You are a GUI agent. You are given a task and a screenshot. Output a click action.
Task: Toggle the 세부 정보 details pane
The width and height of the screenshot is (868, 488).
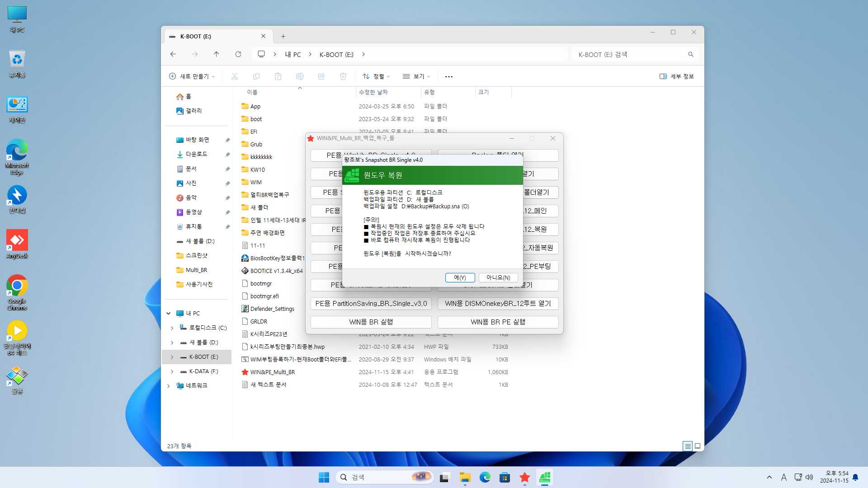click(x=676, y=76)
